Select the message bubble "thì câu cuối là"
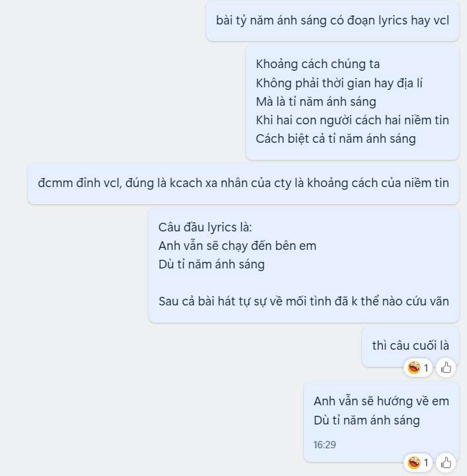The width and height of the screenshot is (467, 476). [x=410, y=346]
